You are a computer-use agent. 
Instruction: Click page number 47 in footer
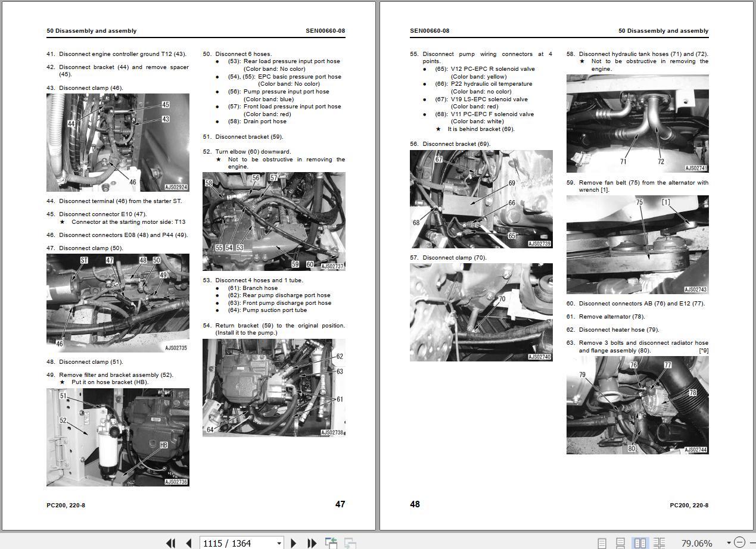340,504
